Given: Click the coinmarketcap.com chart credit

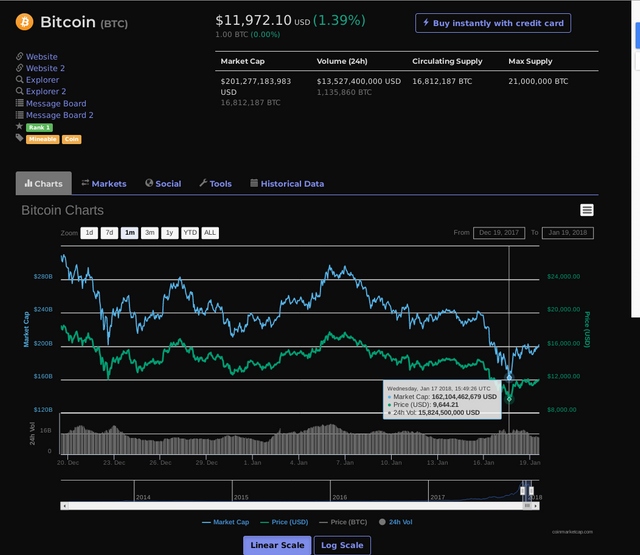Looking at the screenshot, I should [x=572, y=532].
